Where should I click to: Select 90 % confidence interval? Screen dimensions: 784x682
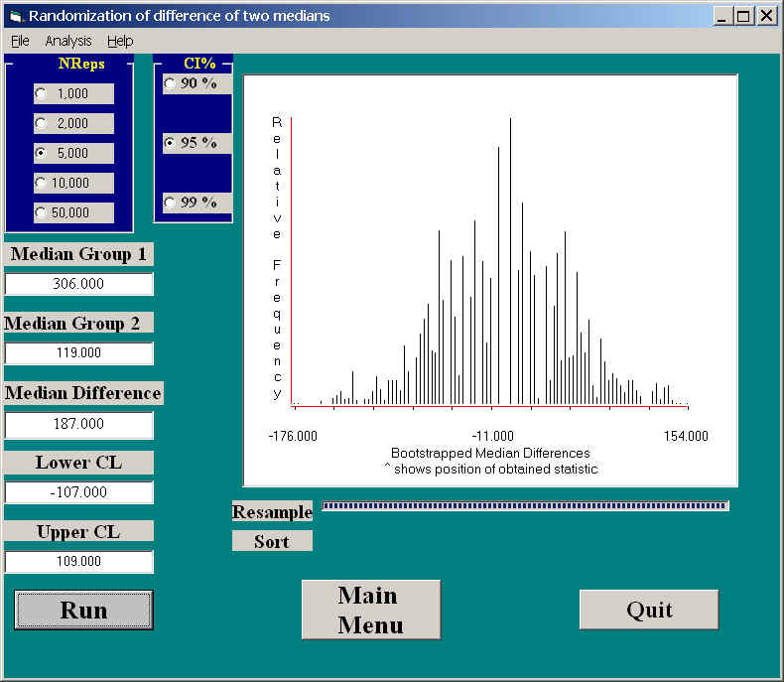coord(170,83)
